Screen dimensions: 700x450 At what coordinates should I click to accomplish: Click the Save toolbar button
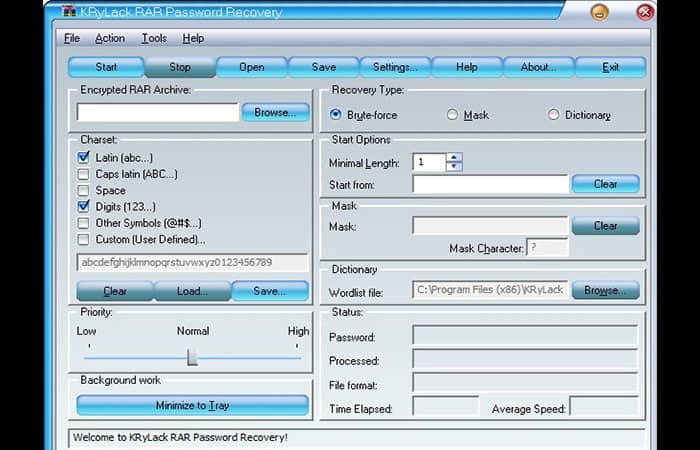click(x=324, y=67)
